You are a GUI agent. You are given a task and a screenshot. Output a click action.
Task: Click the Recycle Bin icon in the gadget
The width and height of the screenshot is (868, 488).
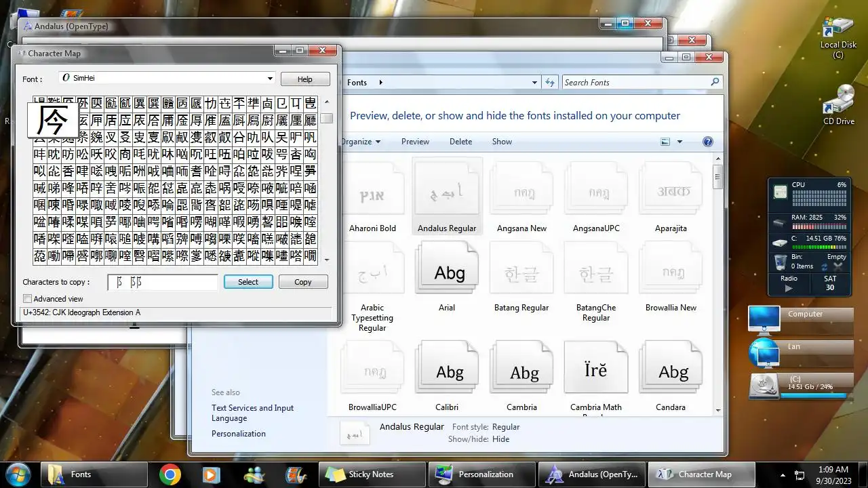(x=781, y=262)
